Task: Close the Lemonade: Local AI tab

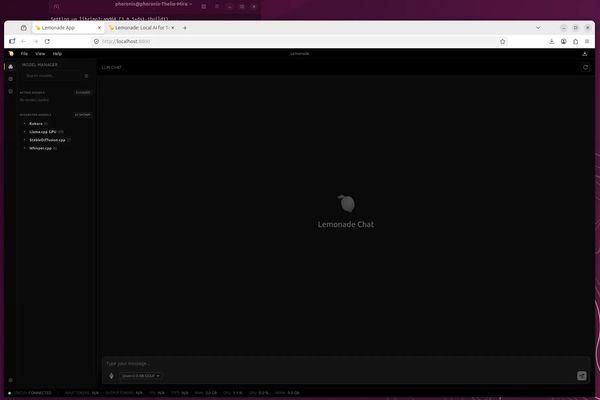Action: pos(173,28)
